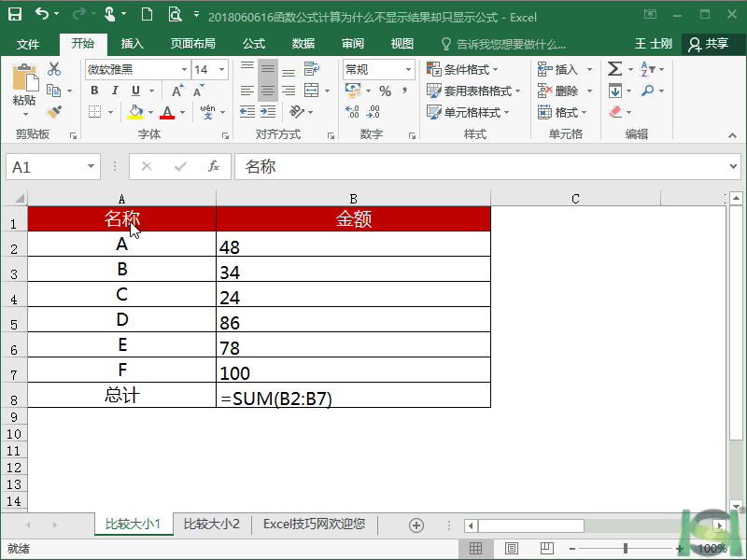
Task: Open the 单元格样式 dropdown
Action: (x=468, y=112)
